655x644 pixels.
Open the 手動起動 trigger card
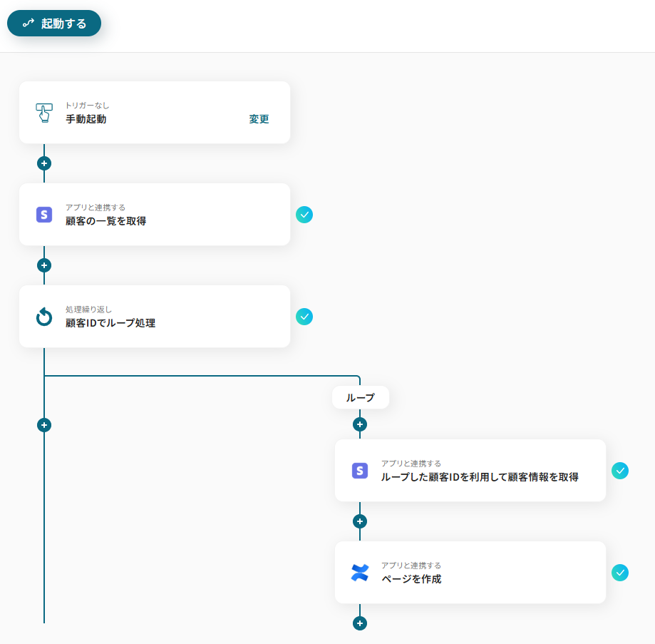155,113
